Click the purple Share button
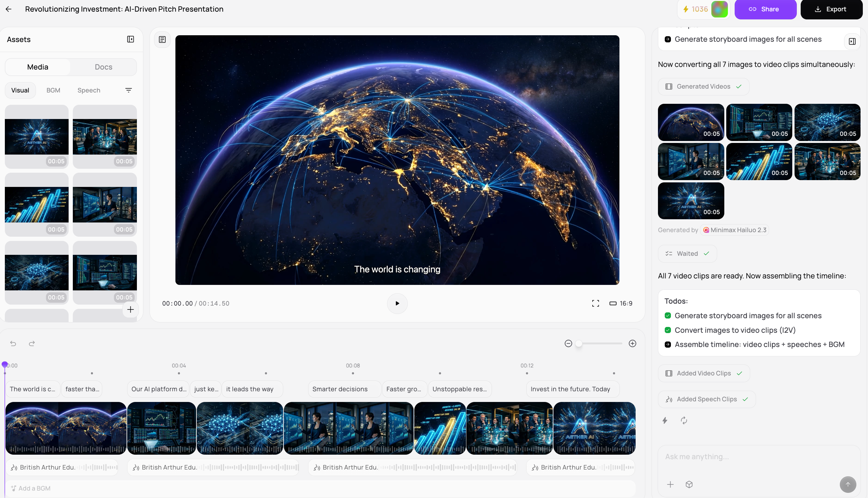This screenshot has height=498, width=868. tap(765, 9)
